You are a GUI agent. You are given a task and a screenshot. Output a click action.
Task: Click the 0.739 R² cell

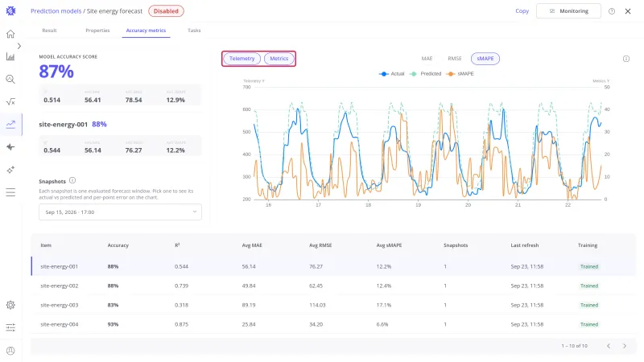click(181, 286)
